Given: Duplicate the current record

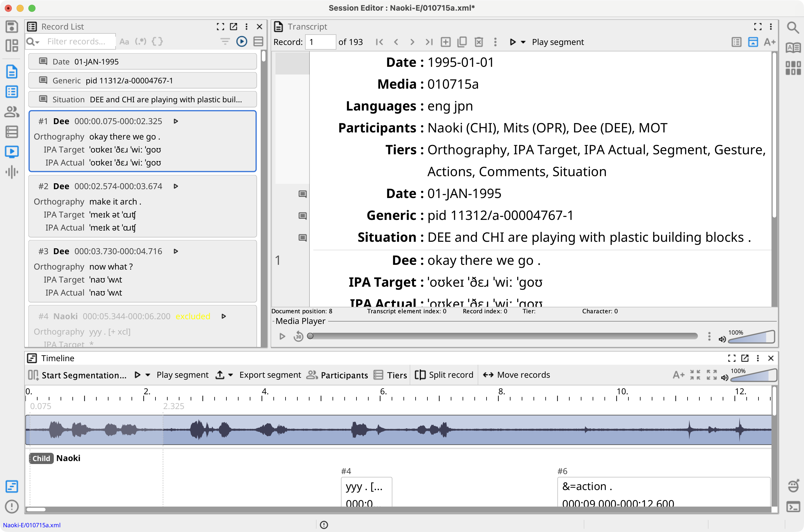Looking at the screenshot, I should 462,42.
